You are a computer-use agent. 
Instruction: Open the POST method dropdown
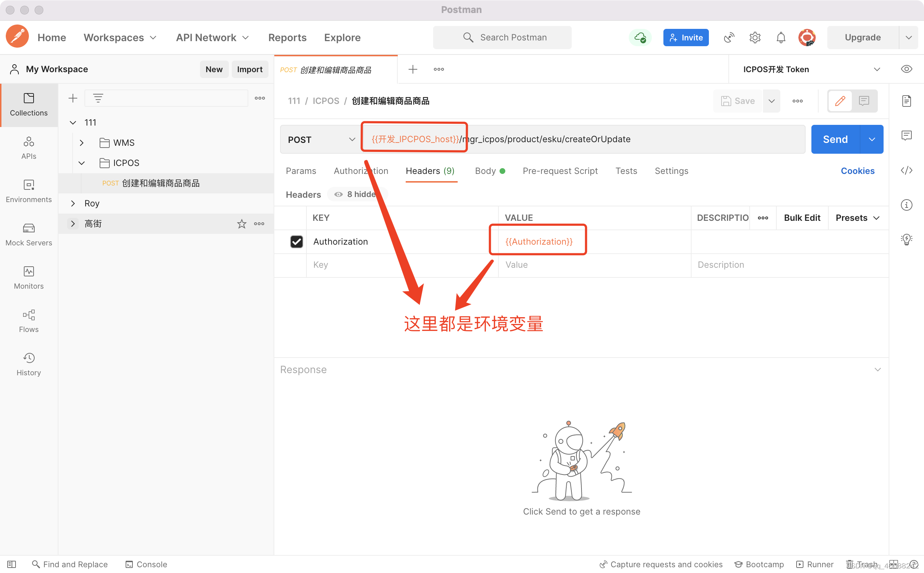pyautogui.click(x=321, y=139)
